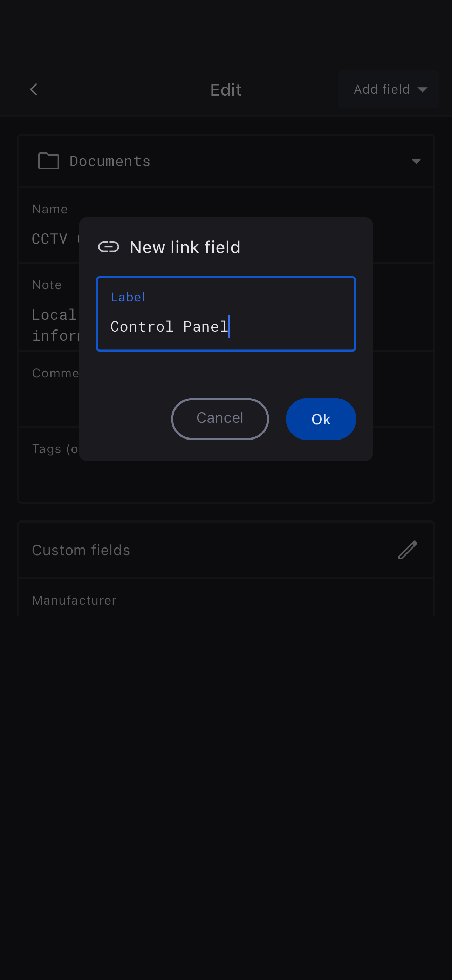Confirm the new link field with Ok

320,419
